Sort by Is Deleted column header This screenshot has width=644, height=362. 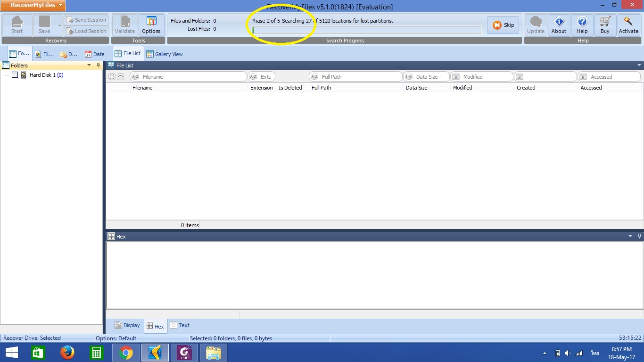point(292,88)
